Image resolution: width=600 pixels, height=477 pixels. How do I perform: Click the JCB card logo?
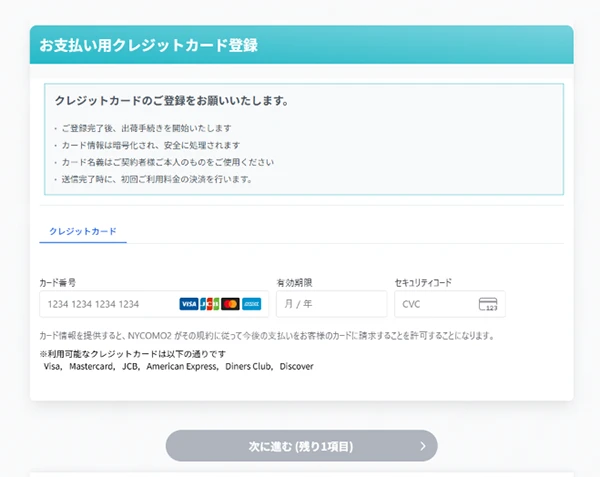click(209, 304)
